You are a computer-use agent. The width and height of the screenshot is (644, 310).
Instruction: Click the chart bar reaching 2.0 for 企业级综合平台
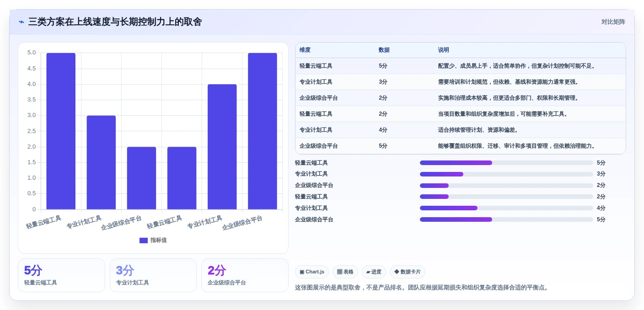[141, 178]
